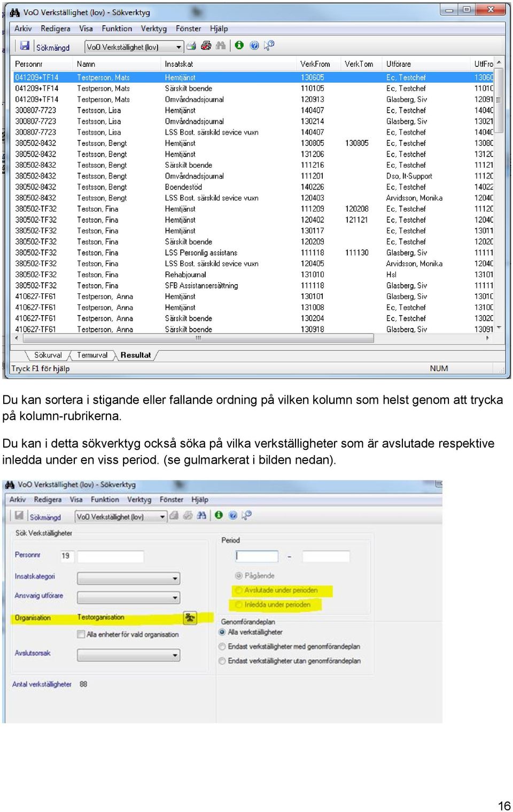Select the row Testsson, Lisa Omvårdnadsjournal
Image resolution: width=513 pixels, height=812 pixels.
click(253, 121)
